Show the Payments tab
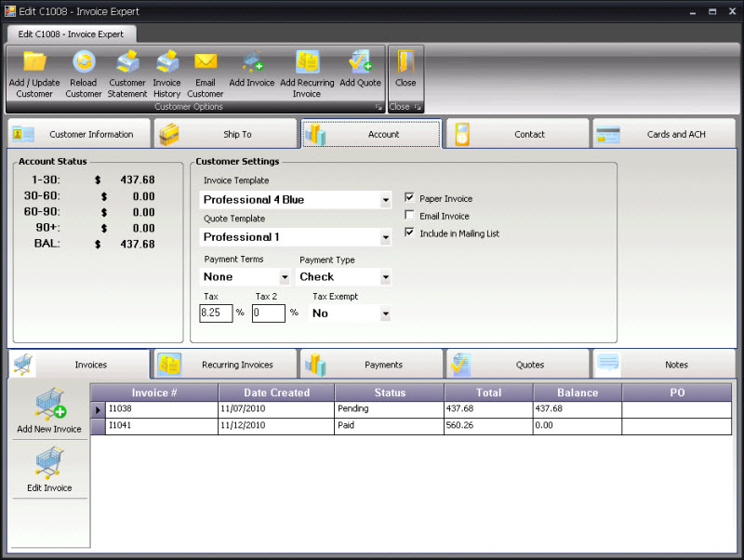The width and height of the screenshot is (744, 560). point(371,365)
